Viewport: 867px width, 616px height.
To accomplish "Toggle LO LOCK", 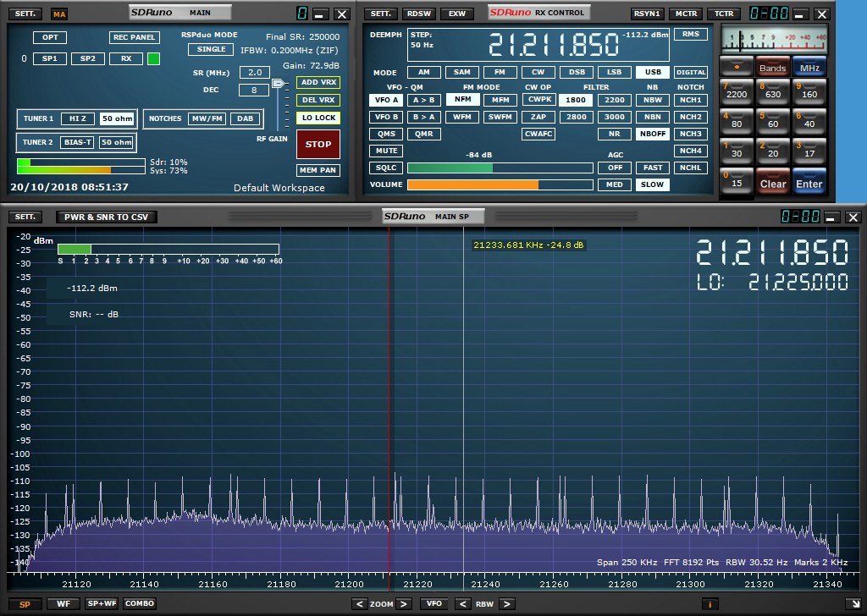I will (x=318, y=118).
